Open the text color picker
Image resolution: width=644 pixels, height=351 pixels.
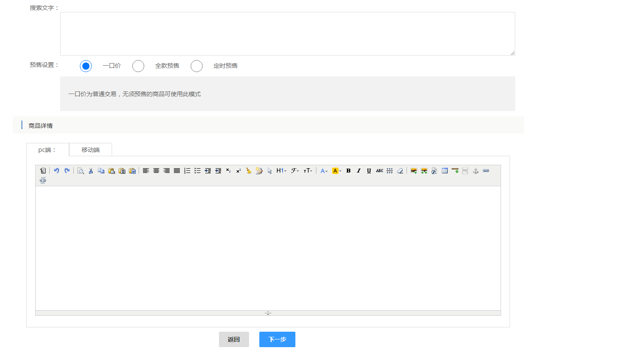[x=324, y=171]
